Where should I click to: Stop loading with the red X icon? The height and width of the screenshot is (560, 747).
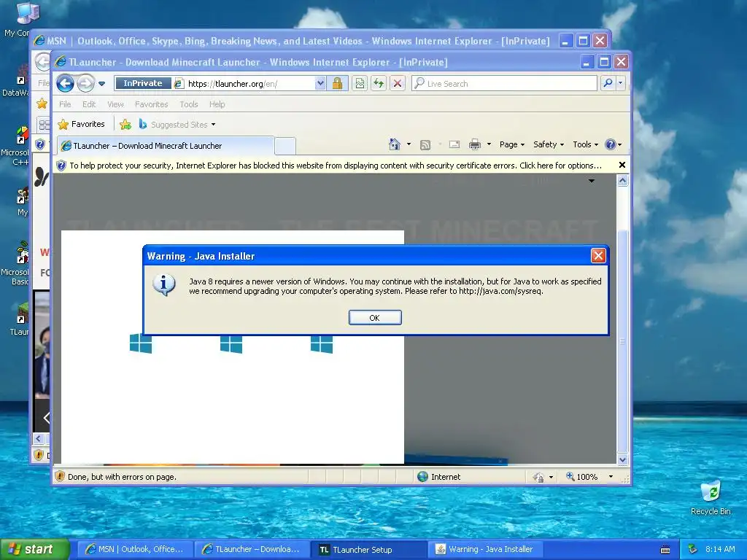pos(398,83)
